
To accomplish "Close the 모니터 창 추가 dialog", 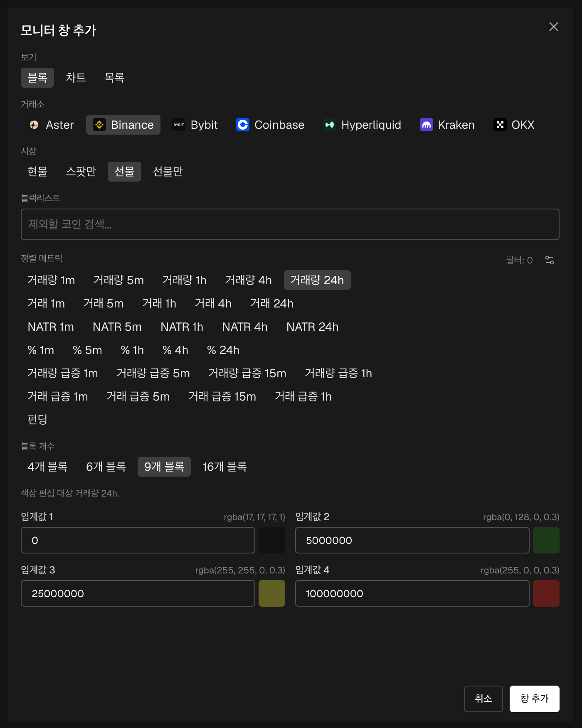I will pos(554,27).
